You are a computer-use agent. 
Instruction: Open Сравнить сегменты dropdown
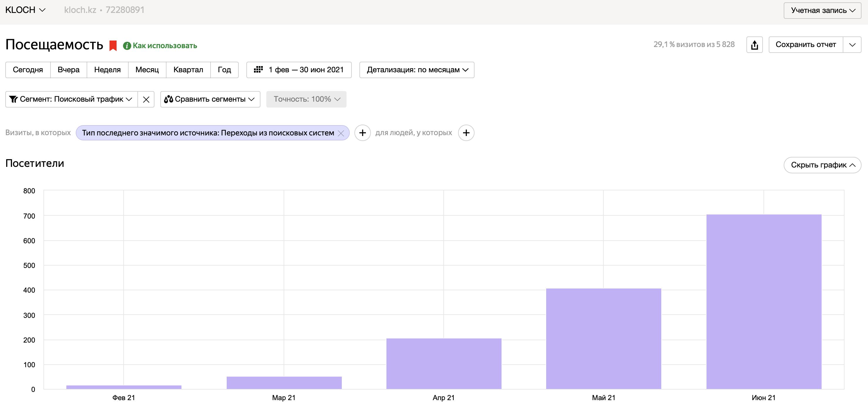click(x=210, y=100)
